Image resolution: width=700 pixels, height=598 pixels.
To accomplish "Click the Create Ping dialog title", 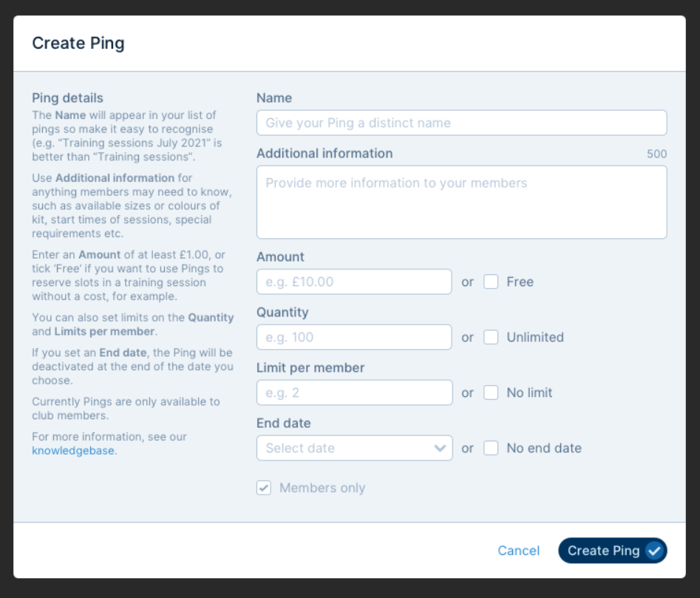I will [78, 43].
